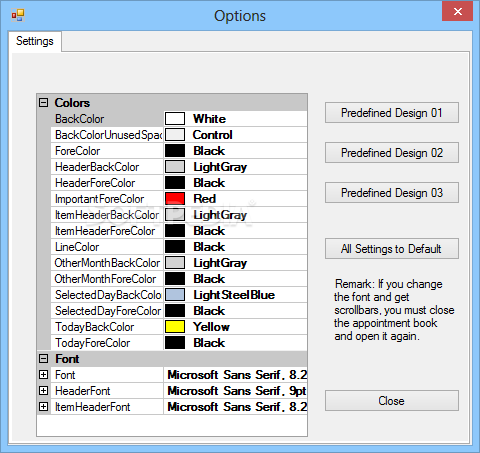Reset All Settings to Default
Screen dimensions: 480x453
pyautogui.click(x=392, y=249)
